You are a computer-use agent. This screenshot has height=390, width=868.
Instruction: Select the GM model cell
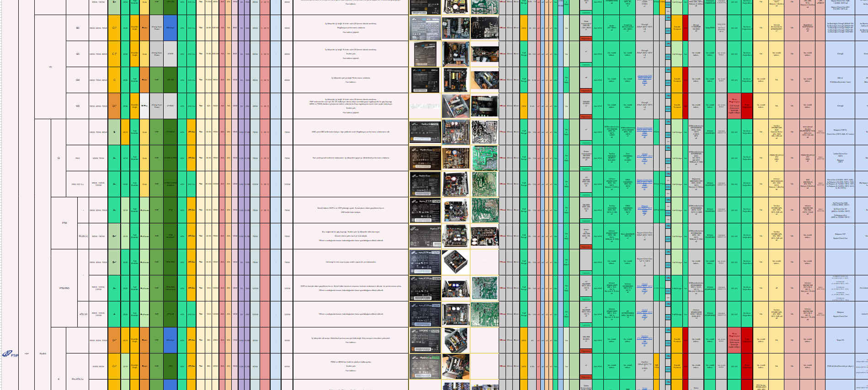[x=78, y=80]
